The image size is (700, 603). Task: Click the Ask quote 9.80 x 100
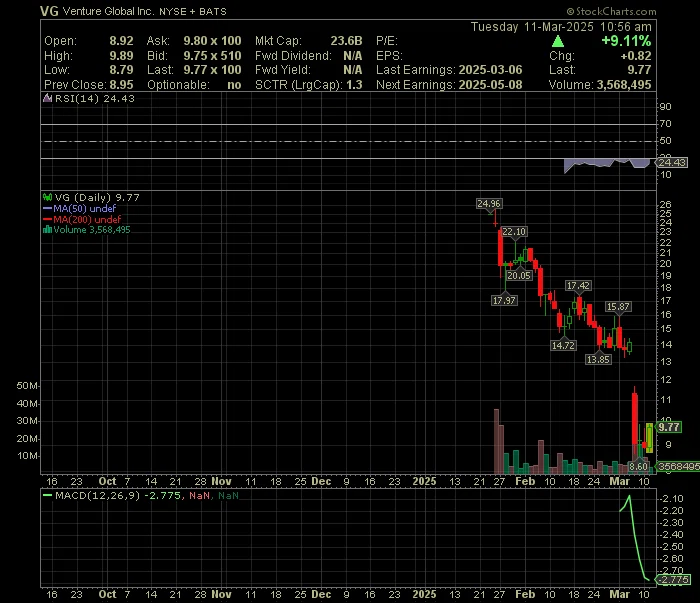(212, 41)
